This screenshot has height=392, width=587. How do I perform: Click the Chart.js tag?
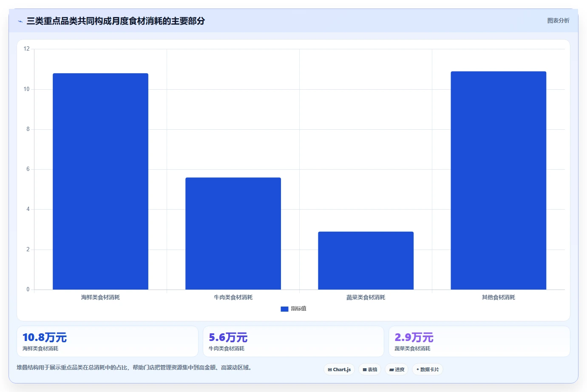(339, 369)
